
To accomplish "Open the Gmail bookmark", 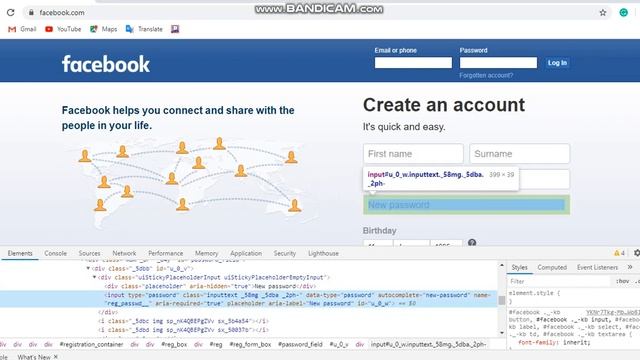I will pos(22,29).
